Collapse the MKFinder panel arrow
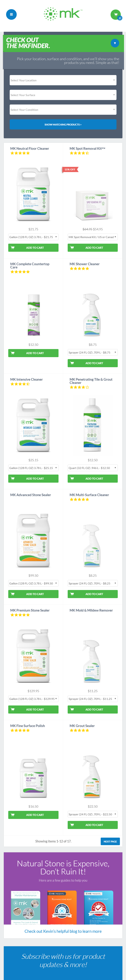Image resolution: width=126 pixels, height=980 pixels. point(115,43)
